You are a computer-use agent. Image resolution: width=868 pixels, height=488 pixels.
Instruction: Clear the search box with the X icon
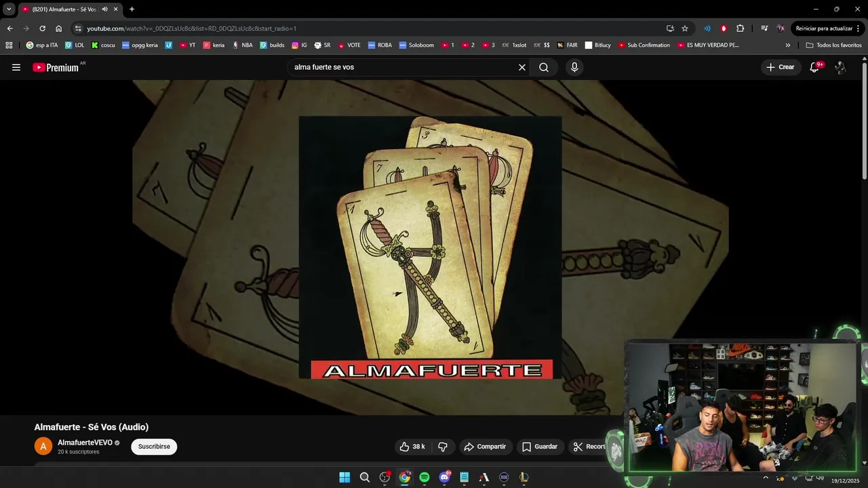point(522,67)
